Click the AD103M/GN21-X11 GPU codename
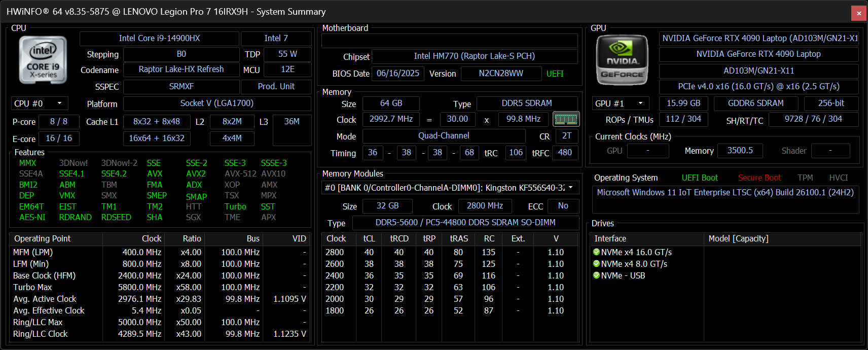The image size is (868, 350). [758, 71]
